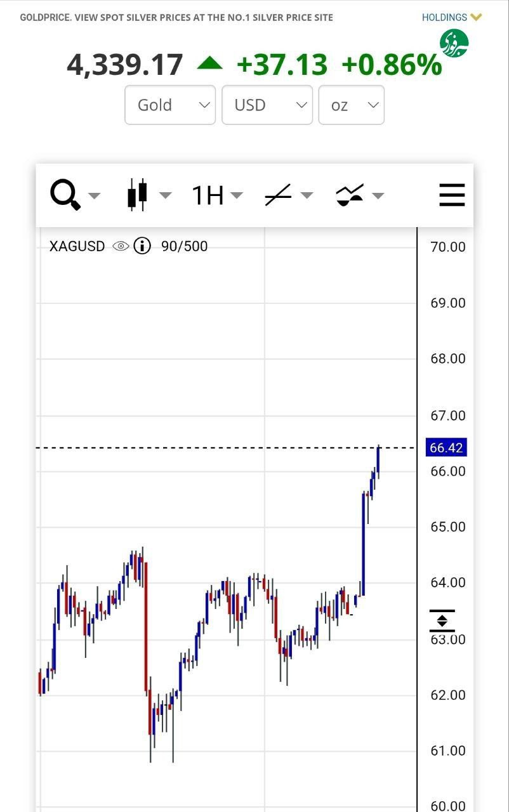Expand the arrow beside the candlestick icon
Image resolution: width=509 pixels, height=812 pixels.
coord(165,195)
